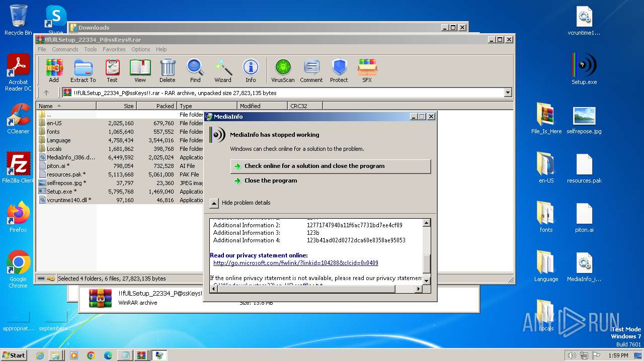Expand the archive path dropdown
The image size is (644, 362).
[508, 93]
